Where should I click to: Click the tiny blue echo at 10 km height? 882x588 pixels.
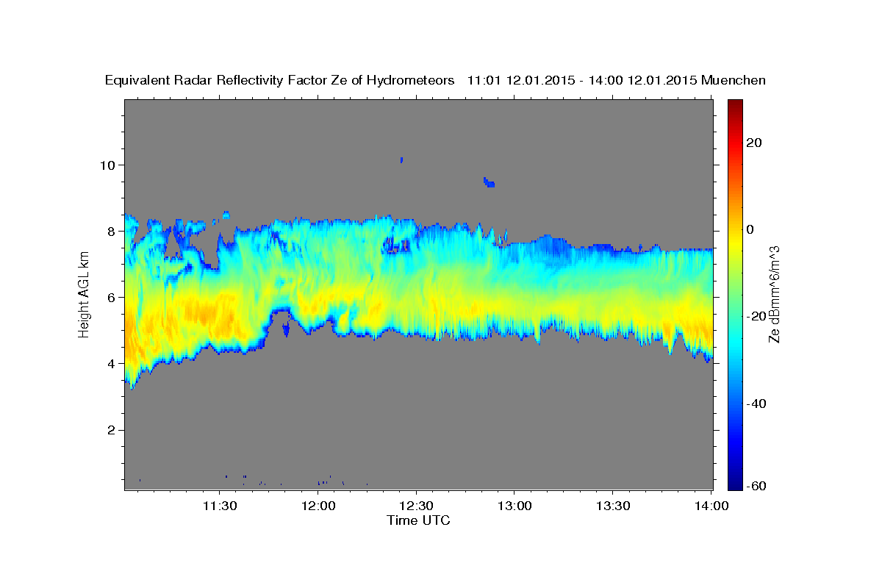[401, 159]
